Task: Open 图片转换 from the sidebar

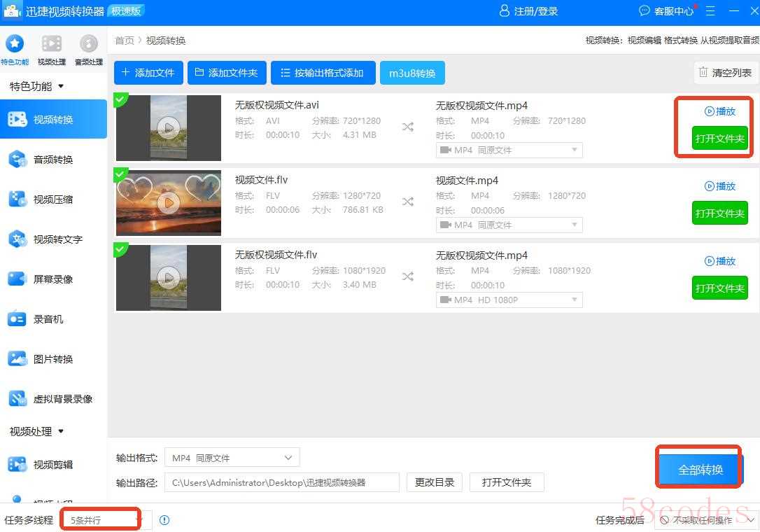Action: pyautogui.click(x=53, y=359)
